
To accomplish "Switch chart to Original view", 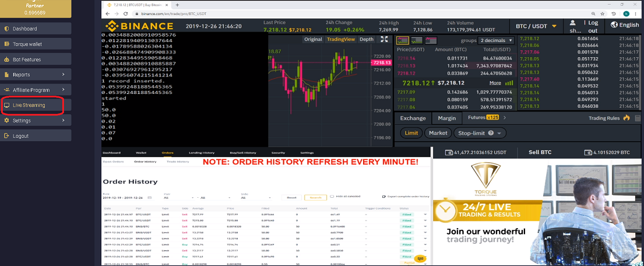I will pos(314,39).
